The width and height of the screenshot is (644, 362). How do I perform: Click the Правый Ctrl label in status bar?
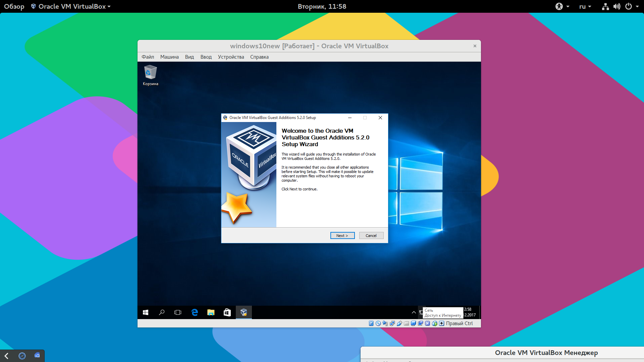tap(462, 323)
